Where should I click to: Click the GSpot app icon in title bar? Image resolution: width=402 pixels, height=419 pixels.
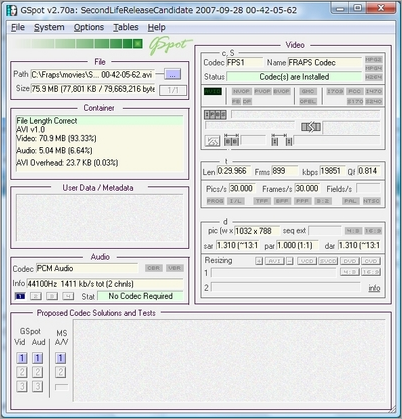(x=12, y=10)
